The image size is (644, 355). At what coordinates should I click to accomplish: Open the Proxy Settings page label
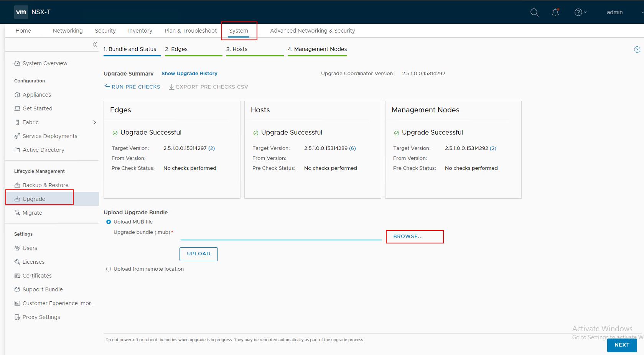[x=41, y=317]
